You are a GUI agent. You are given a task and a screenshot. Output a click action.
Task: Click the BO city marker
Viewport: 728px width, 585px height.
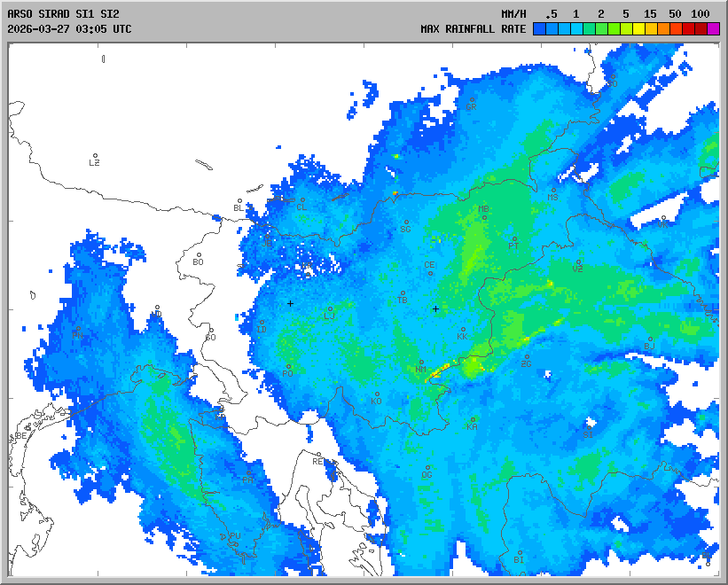(x=199, y=255)
